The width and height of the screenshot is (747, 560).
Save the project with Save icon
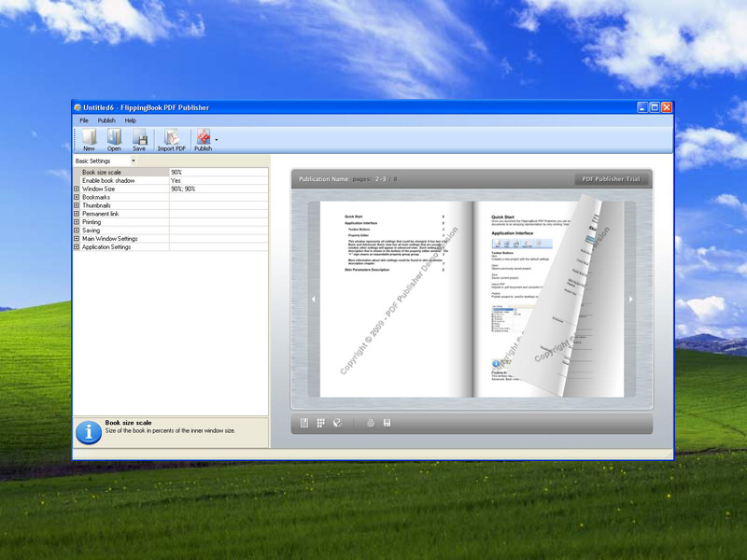pyautogui.click(x=139, y=139)
